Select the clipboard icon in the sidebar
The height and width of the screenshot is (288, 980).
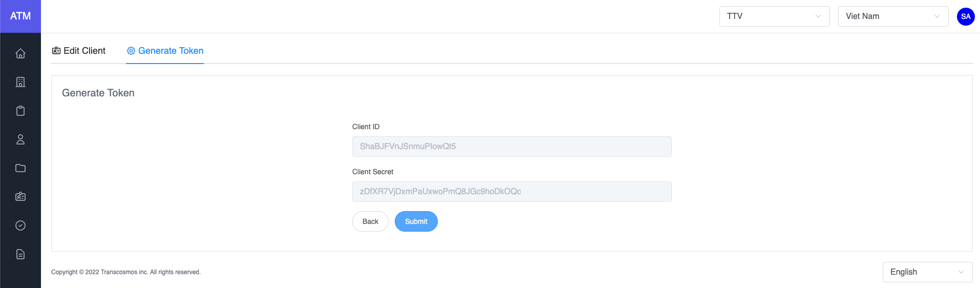(x=20, y=111)
